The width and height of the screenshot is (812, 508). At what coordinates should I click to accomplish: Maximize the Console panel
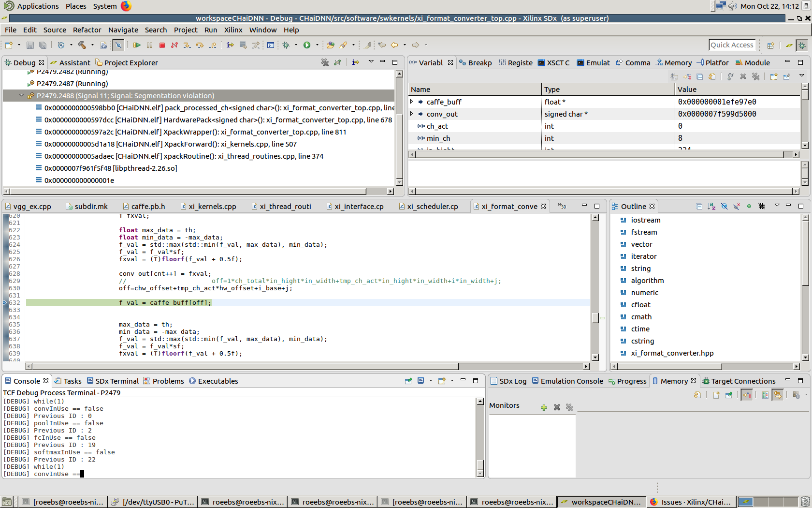point(476,381)
